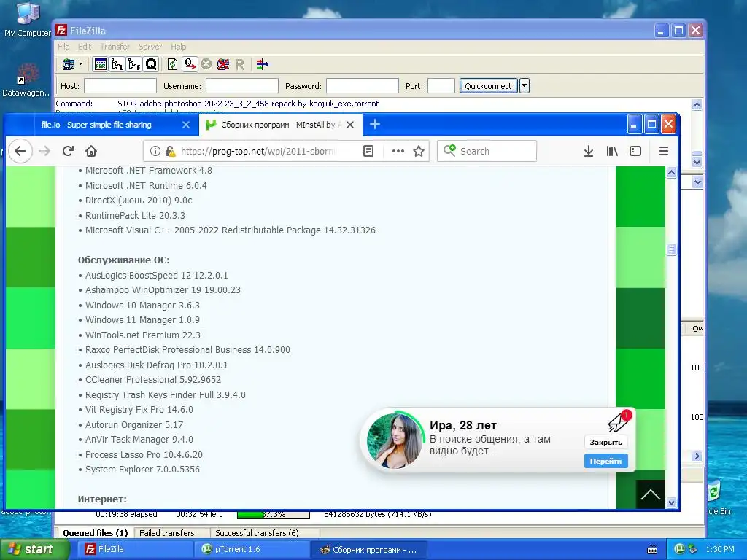747x560 pixels.
Task: Close the file.io browser tab
Action: 186,125
